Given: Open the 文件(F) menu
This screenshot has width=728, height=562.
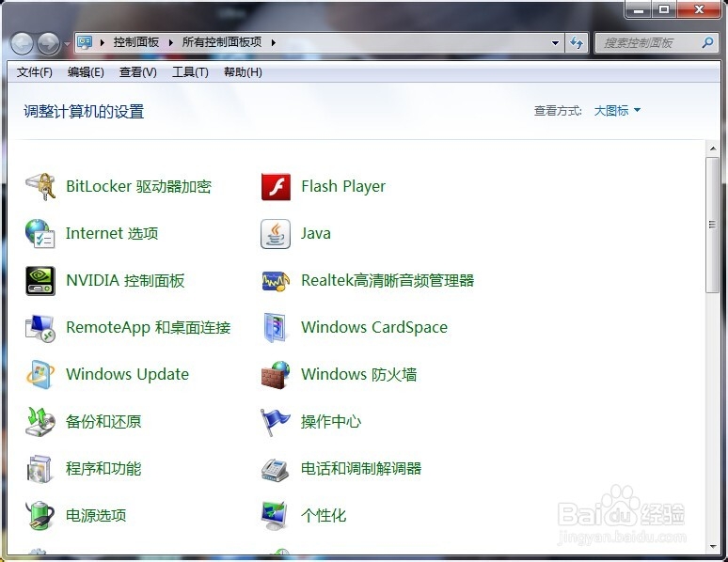Looking at the screenshot, I should [35, 72].
